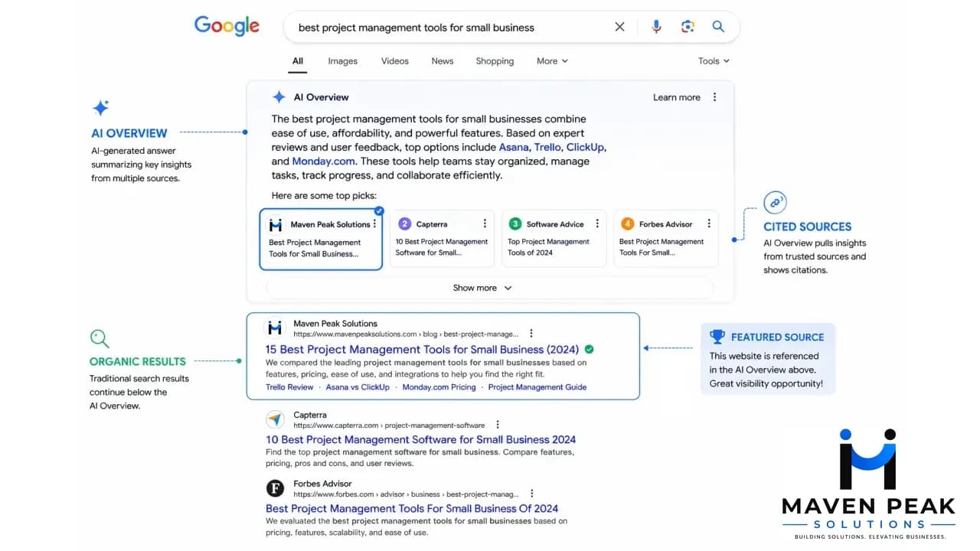This screenshot has height=551, width=980.
Task: Click Maven Peak favicon in organic result
Action: pyautogui.click(x=275, y=328)
